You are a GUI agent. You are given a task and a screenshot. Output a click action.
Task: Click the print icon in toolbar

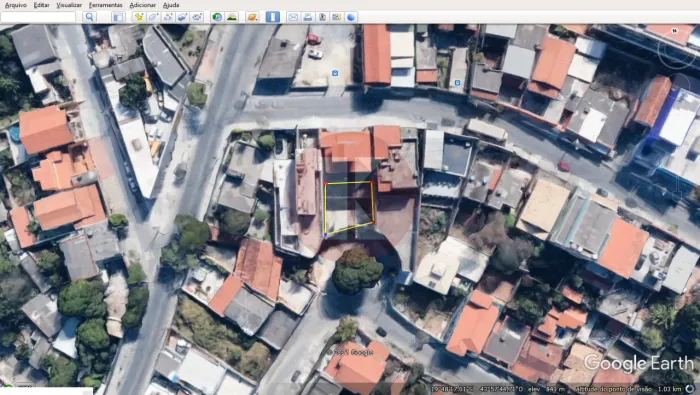[x=308, y=17]
